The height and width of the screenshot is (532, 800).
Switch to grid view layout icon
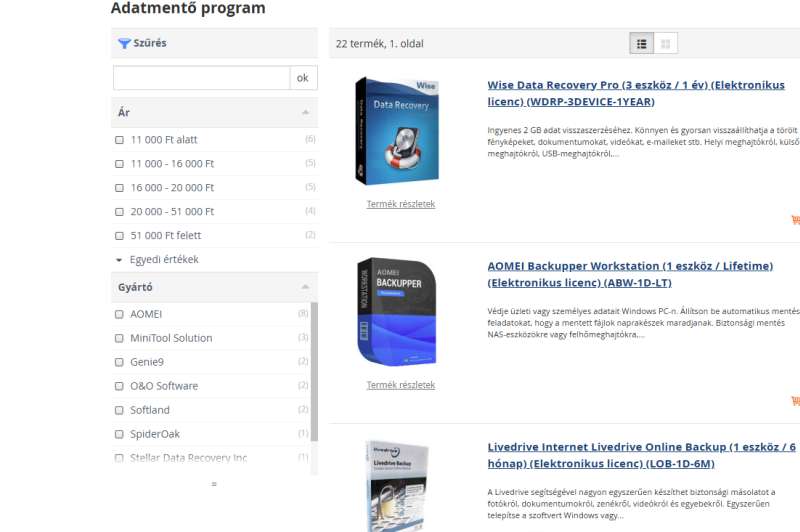coord(666,44)
